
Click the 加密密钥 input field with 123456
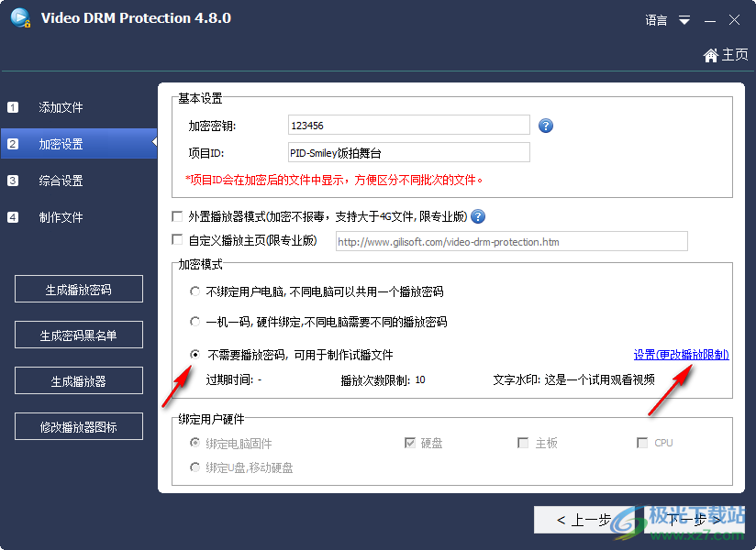coord(409,126)
